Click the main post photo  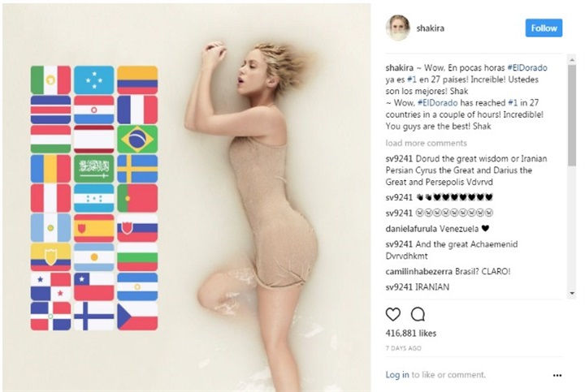187,197
